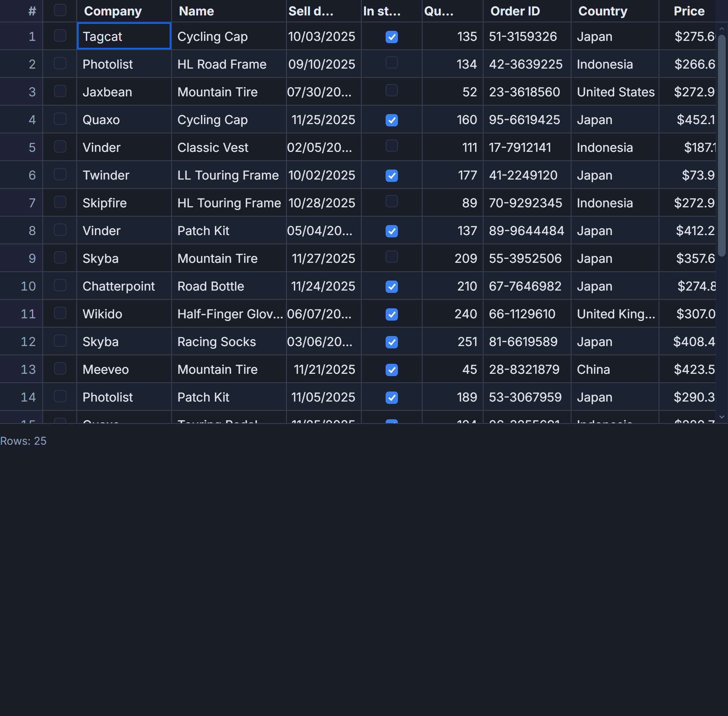This screenshot has height=716, width=728.
Task: Select row checkbox for Chatterpoint
Action: coord(60,286)
